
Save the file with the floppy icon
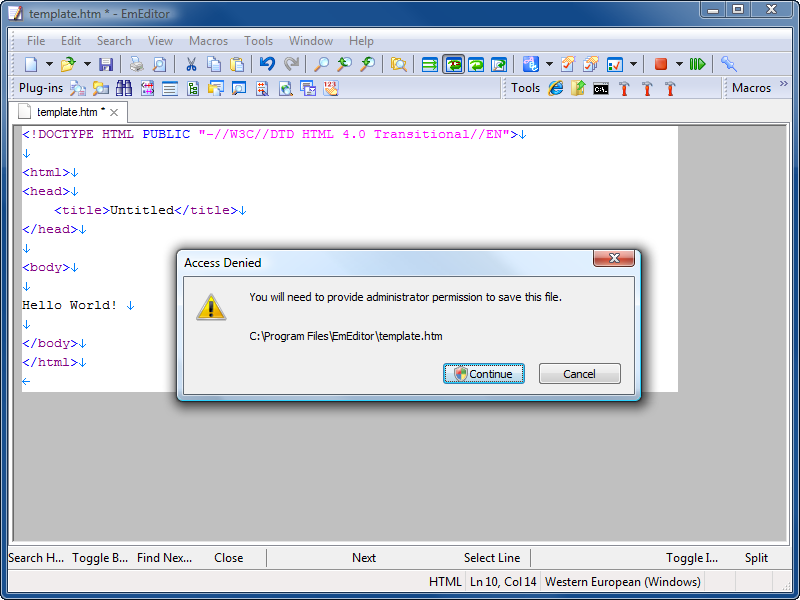106,64
